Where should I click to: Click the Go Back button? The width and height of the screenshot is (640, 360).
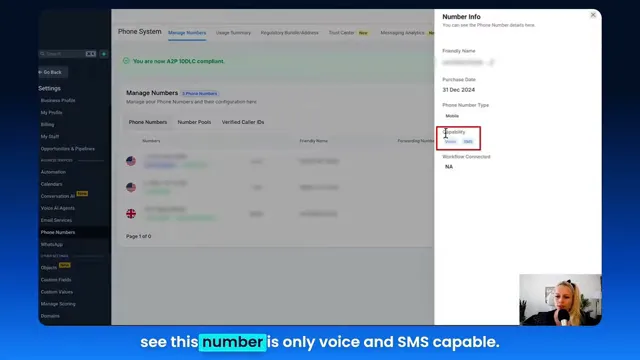(53, 72)
